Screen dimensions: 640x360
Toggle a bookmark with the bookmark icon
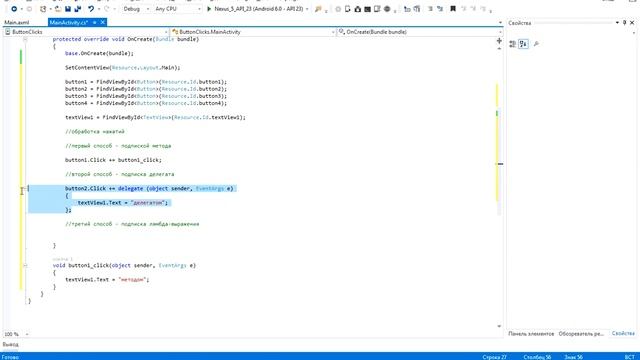pyautogui.click(x=453, y=9)
